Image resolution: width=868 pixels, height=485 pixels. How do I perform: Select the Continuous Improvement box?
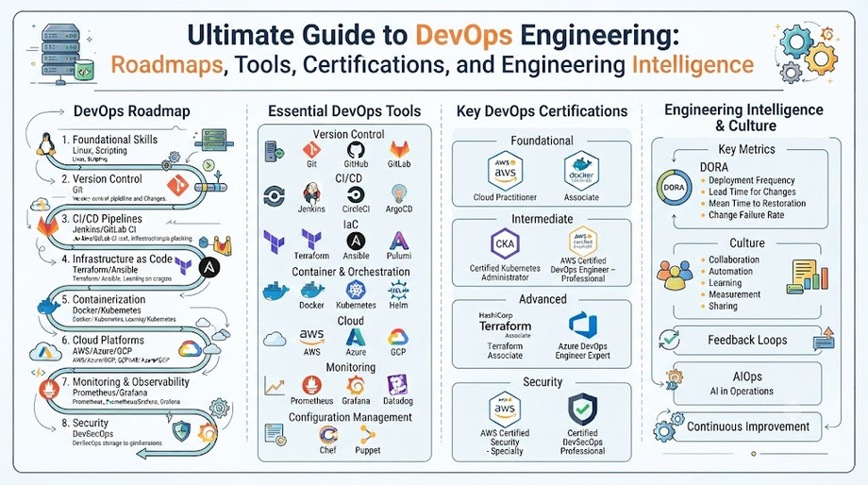point(747,426)
